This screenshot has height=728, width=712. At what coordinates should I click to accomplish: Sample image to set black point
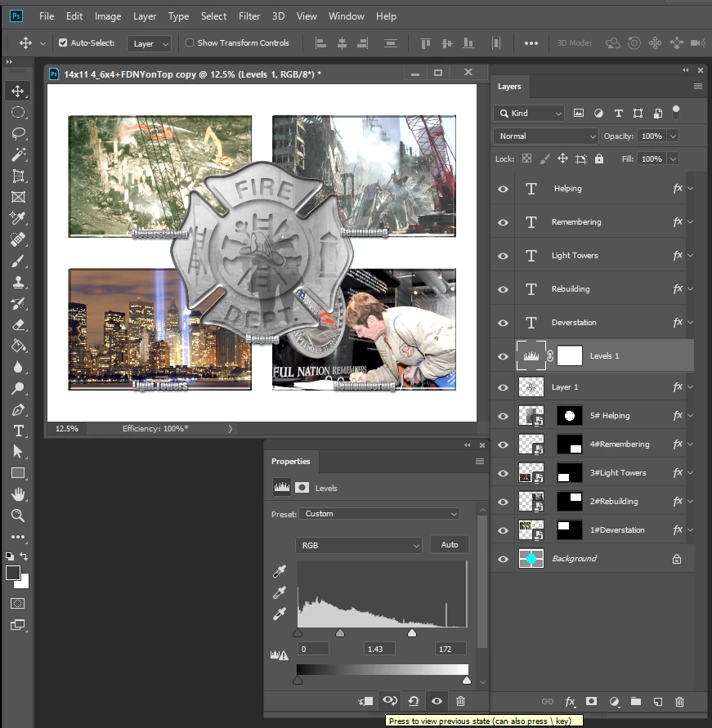point(280,571)
